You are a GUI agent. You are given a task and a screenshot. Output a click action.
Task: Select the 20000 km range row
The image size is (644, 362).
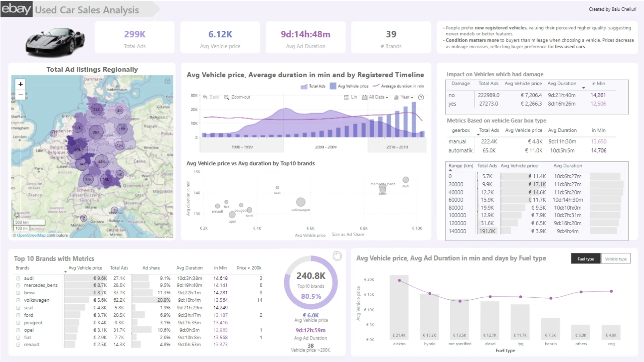pyautogui.click(x=536, y=184)
